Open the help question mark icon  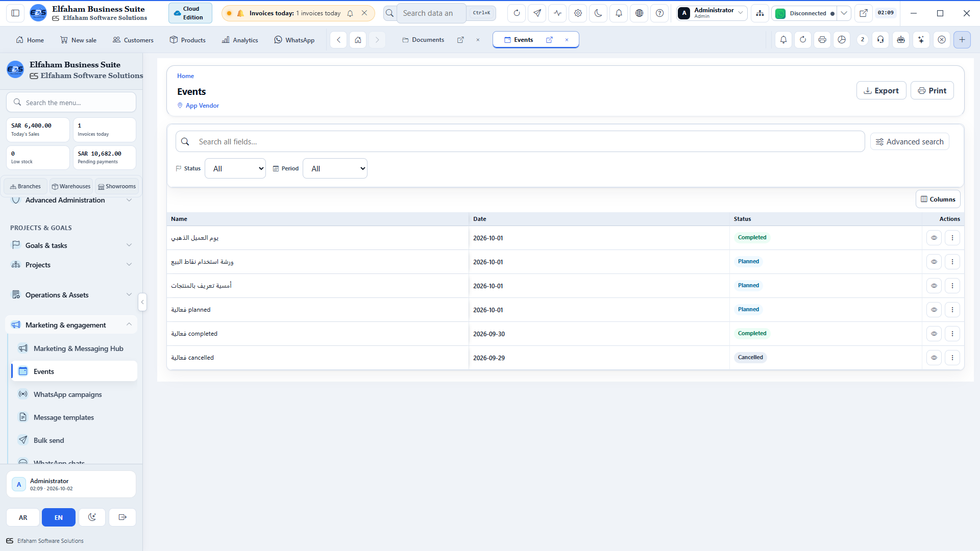tap(659, 13)
